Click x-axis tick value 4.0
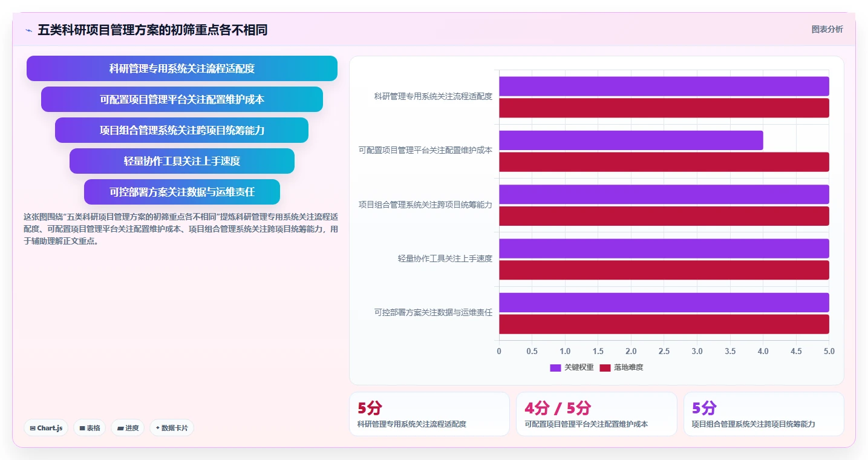 (763, 351)
